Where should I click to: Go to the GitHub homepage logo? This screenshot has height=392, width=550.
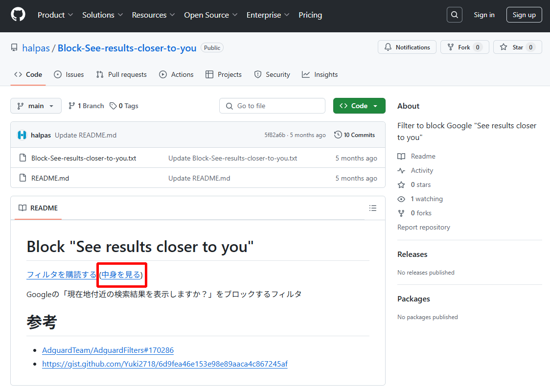[x=18, y=15]
